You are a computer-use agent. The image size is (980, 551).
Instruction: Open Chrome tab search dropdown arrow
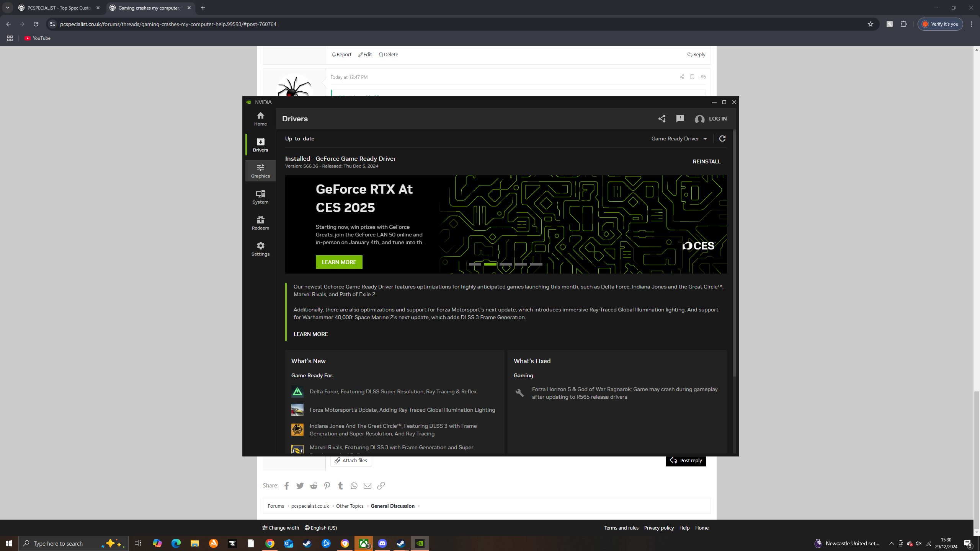7,8
